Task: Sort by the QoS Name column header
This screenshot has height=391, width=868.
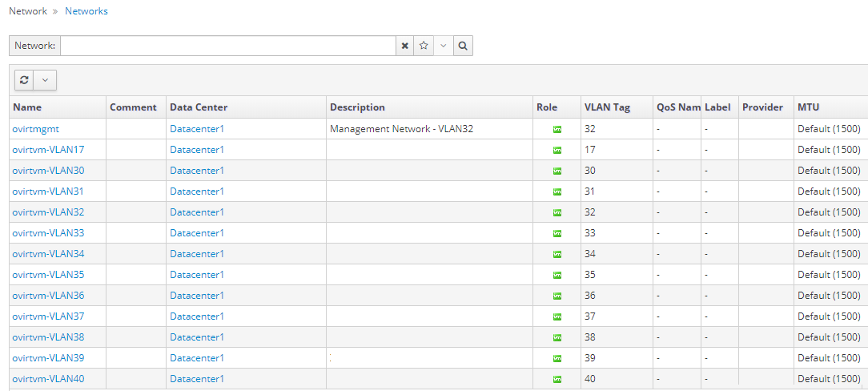Action: coord(678,107)
